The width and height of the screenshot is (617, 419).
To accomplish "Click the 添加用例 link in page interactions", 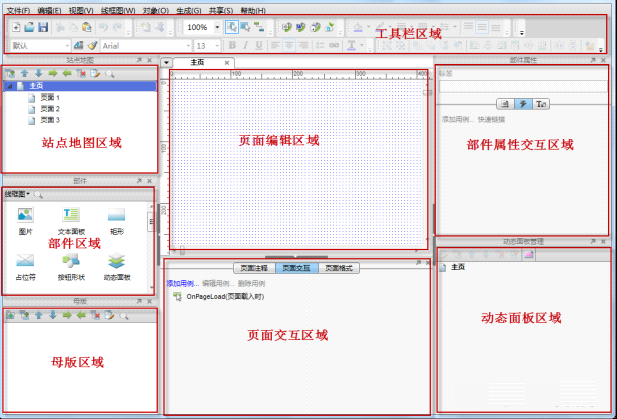I will [183, 284].
